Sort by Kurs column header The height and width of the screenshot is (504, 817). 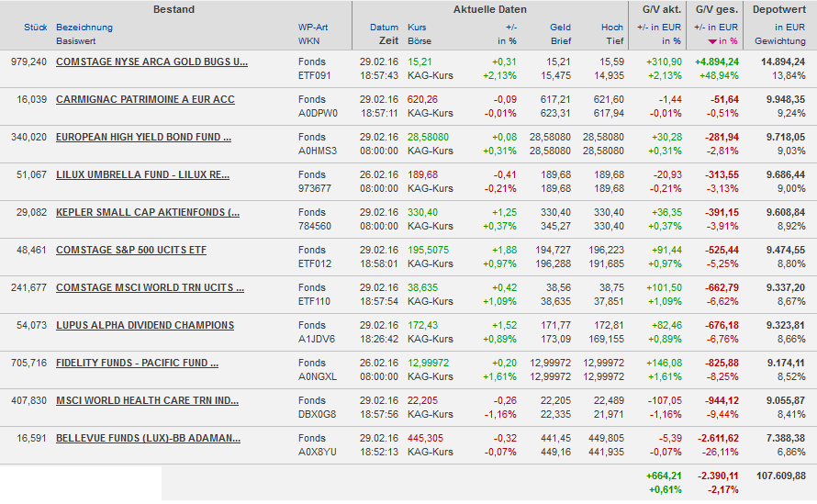[x=417, y=28]
